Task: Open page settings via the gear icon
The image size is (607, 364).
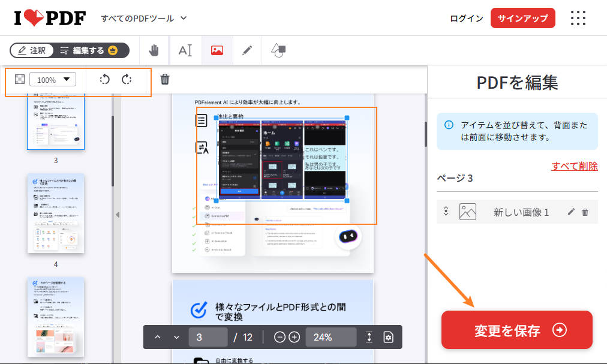Action: coord(389,337)
